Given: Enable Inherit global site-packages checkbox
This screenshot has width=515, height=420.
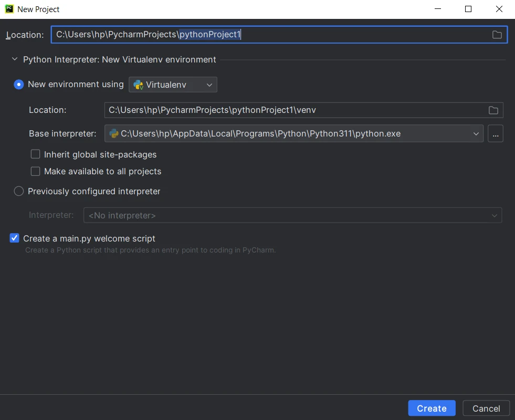Looking at the screenshot, I should pos(36,154).
